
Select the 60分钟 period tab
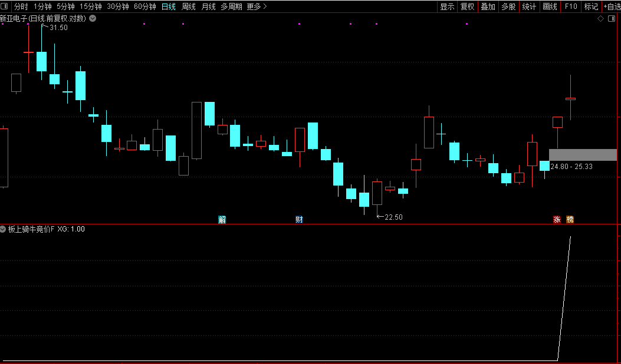click(x=145, y=6)
